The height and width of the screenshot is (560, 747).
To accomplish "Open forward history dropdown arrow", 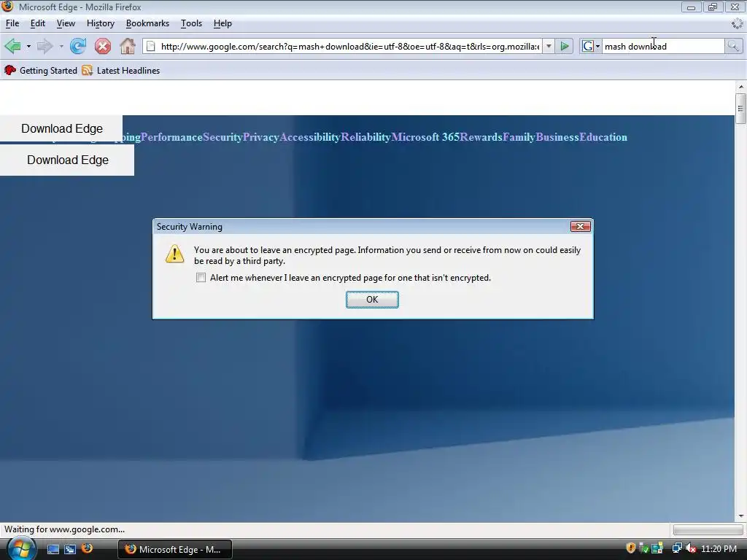I will pyautogui.click(x=61, y=46).
